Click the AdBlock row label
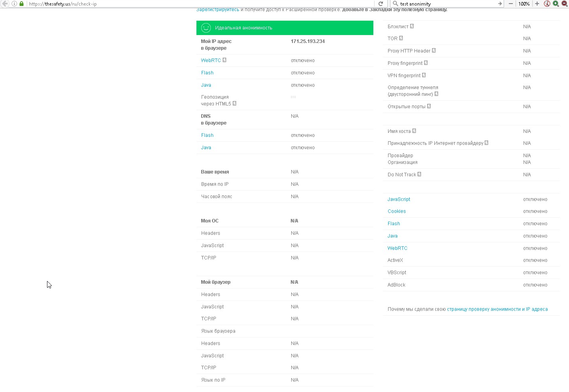This screenshot has height=392, width=569. (396, 285)
